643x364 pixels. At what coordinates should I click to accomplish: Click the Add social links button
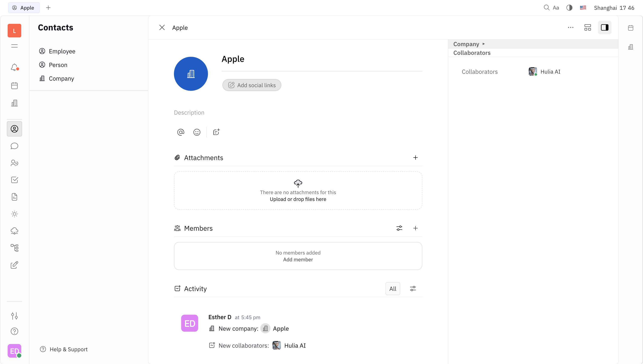pyautogui.click(x=252, y=85)
